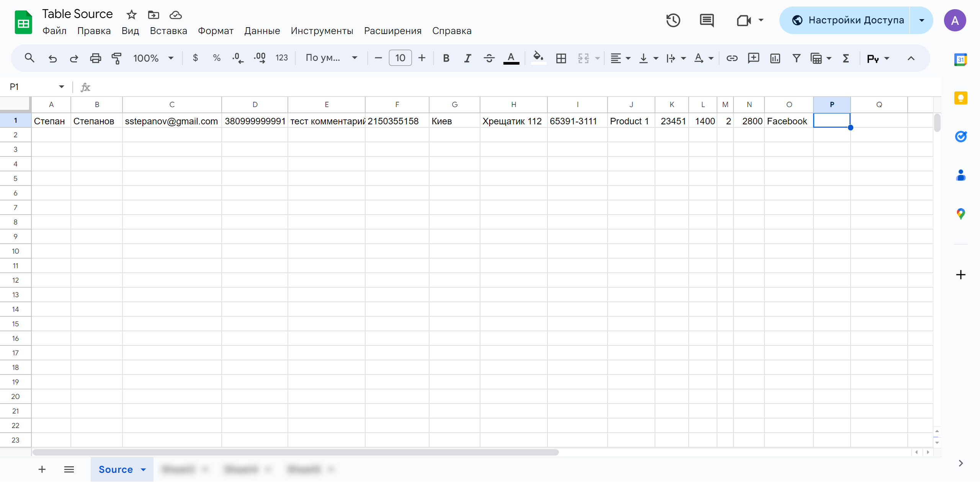Screen dimensions: 980x482
Task: Increase decimal places
Action: (260, 58)
